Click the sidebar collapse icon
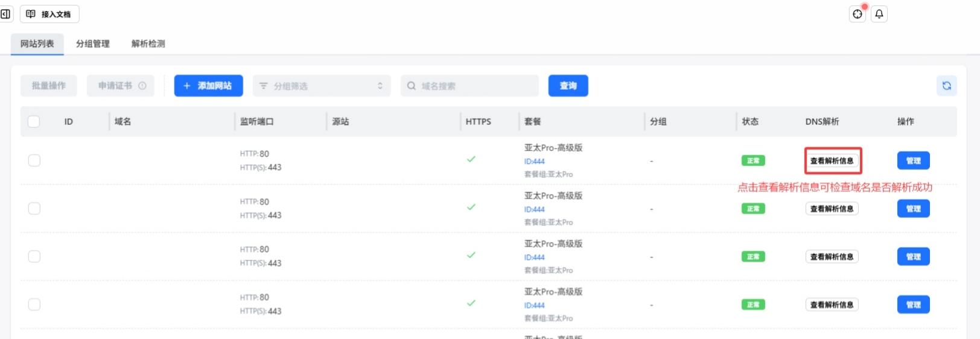Viewport: 980px width, 339px height. click(5, 14)
